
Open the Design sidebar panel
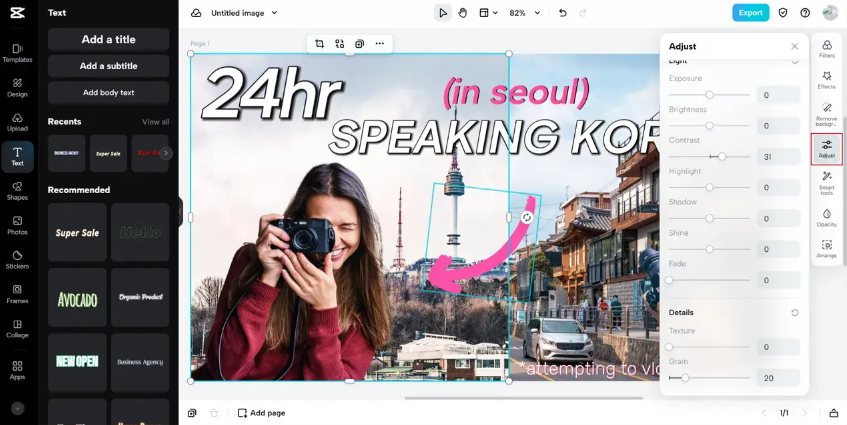(17, 87)
